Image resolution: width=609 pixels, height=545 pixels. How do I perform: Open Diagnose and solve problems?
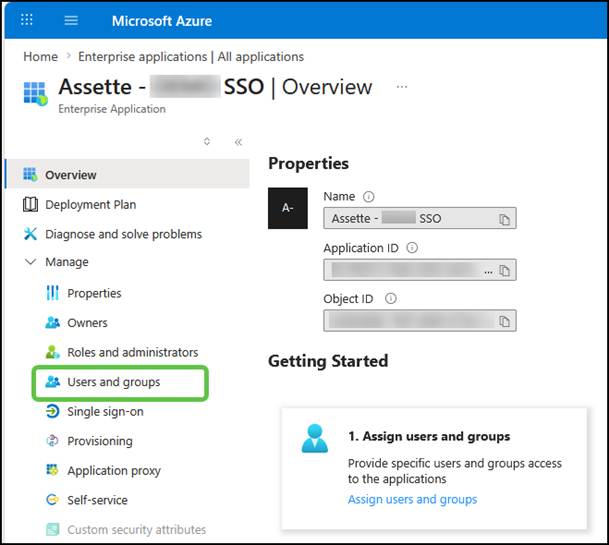(x=124, y=234)
